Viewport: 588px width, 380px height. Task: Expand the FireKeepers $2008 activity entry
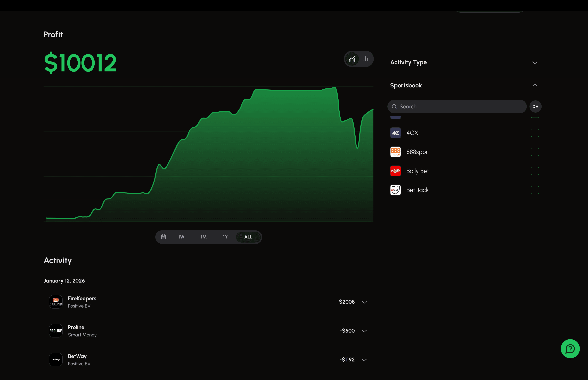(x=364, y=302)
